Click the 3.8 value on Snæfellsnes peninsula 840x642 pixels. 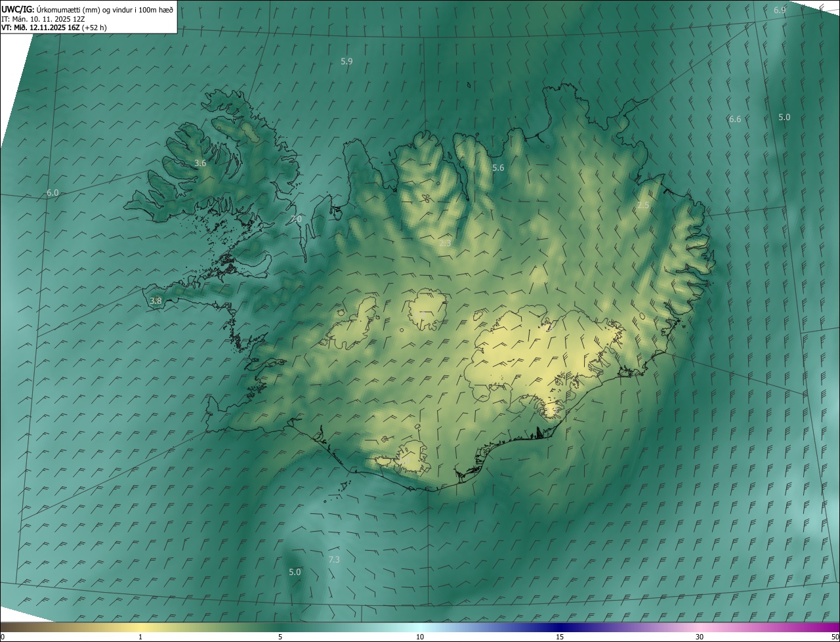(x=156, y=301)
